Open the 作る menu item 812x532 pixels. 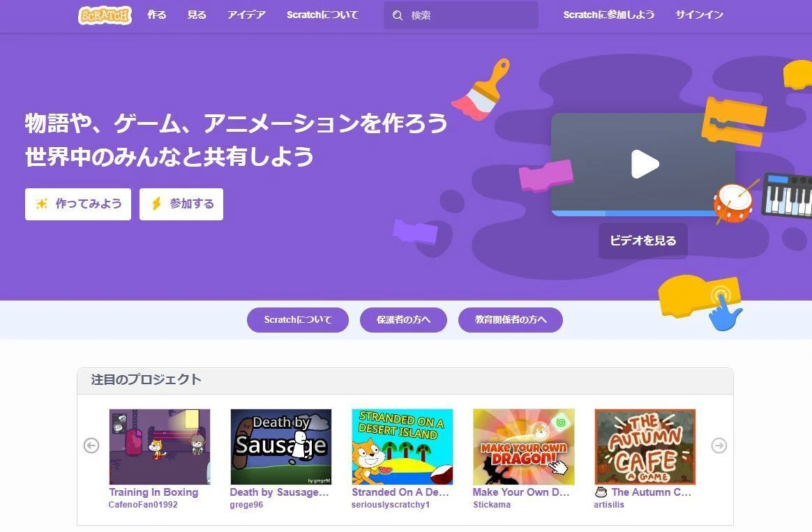pyautogui.click(x=156, y=15)
